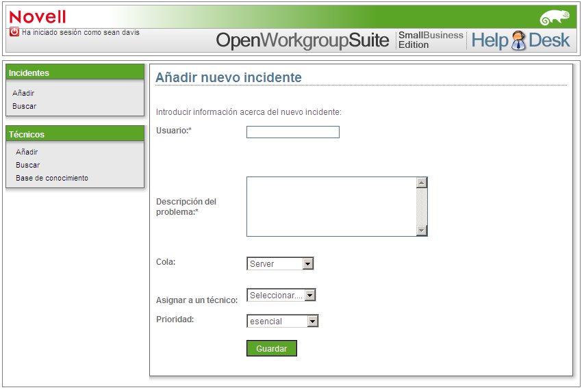584x392 pixels.
Task: Open Añadir under Técnicos
Action: pos(27,152)
